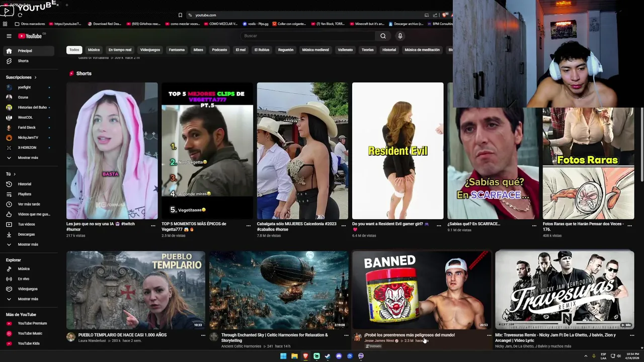Viewport: 644px width, 362px height.
Task: Open Música under Explorar
Action: click(x=28, y=269)
